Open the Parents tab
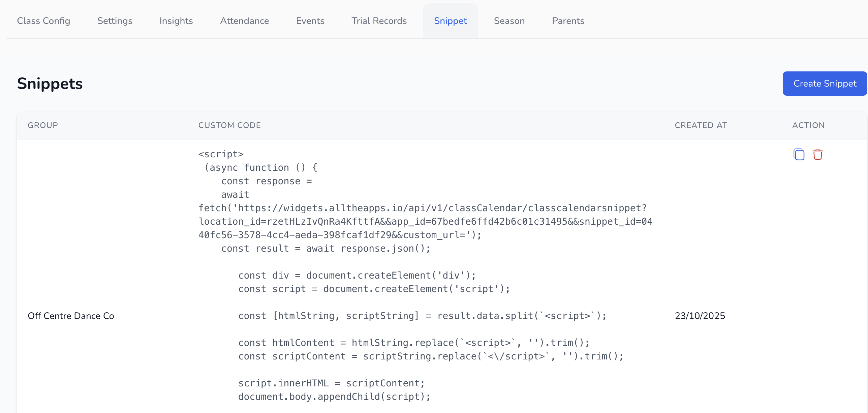The height and width of the screenshot is (413, 868). (568, 21)
